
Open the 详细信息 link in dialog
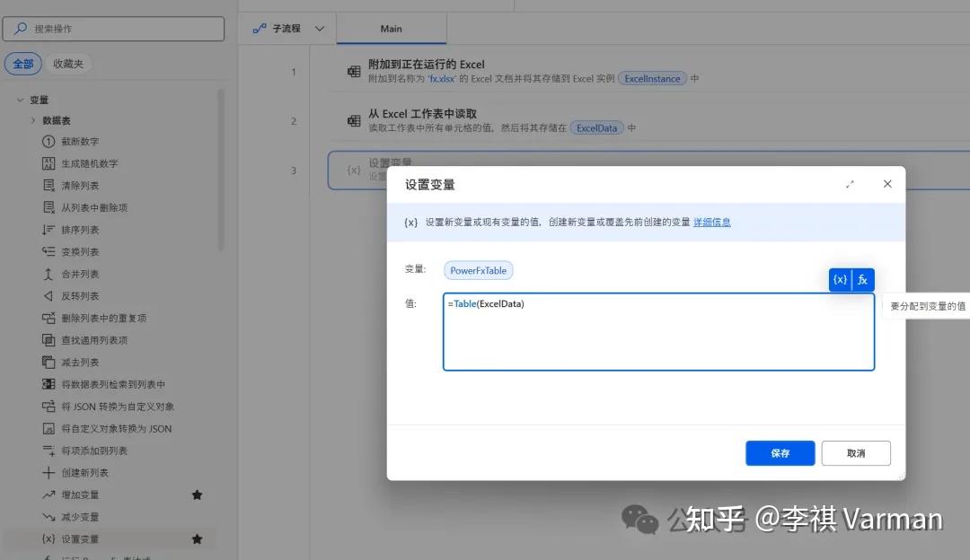click(710, 222)
